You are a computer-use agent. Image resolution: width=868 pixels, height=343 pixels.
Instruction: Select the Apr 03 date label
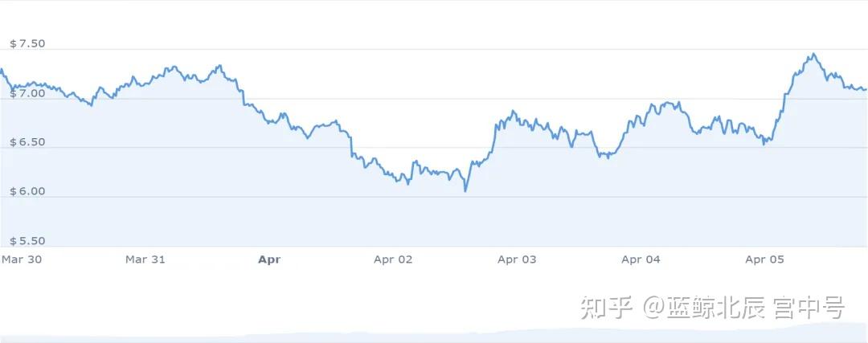517,259
